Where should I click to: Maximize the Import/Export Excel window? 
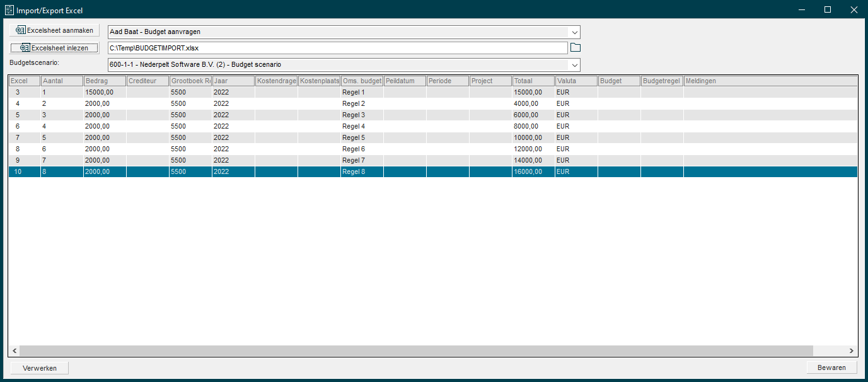point(828,10)
